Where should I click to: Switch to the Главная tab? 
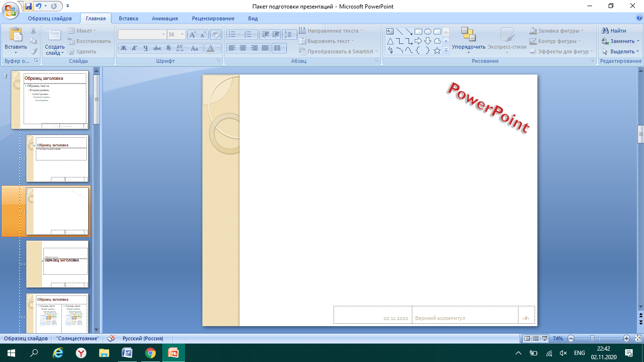tap(96, 18)
